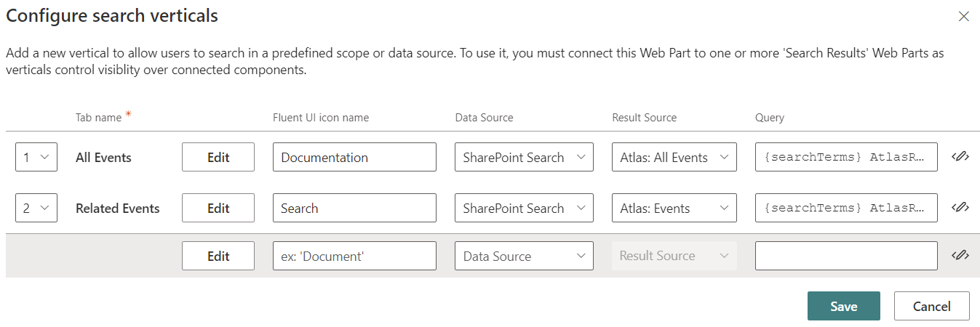980x327 pixels.
Task: Open query editor icon for Related Events row
Action: [960, 208]
